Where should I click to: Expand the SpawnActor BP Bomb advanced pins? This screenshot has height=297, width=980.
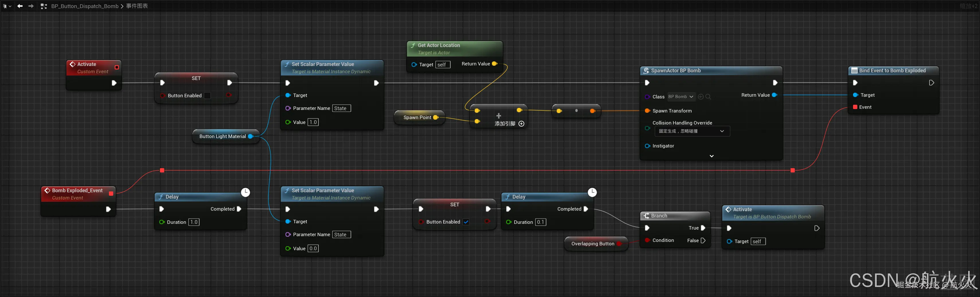pos(711,156)
